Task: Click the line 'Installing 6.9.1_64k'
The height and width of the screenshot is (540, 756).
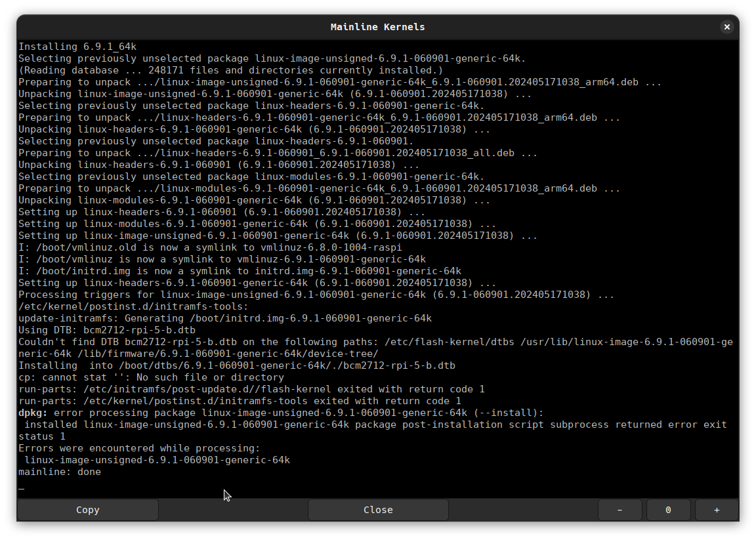Action: (x=77, y=47)
